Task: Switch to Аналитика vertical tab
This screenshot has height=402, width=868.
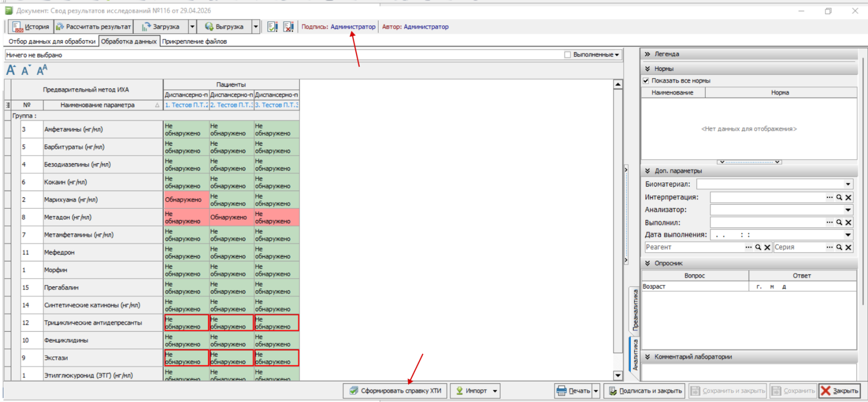Action: (635, 354)
